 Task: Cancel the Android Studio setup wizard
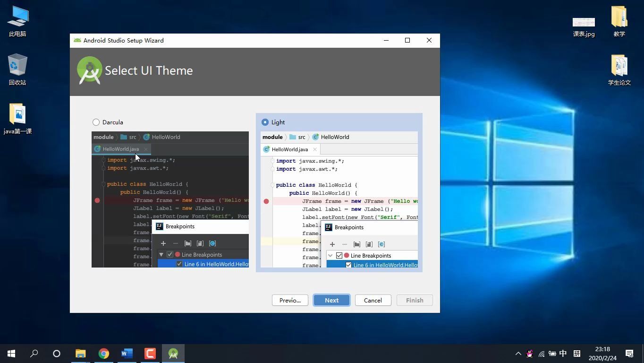point(373,300)
